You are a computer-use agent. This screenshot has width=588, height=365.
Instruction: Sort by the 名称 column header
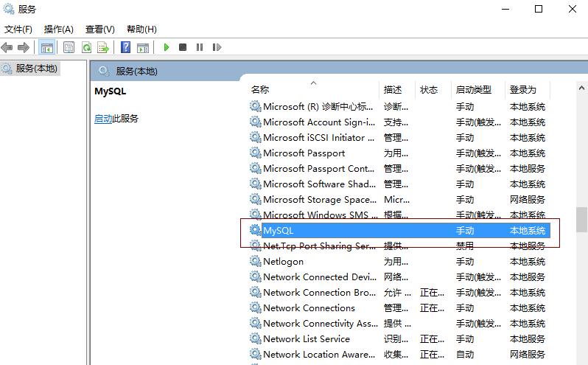point(314,90)
